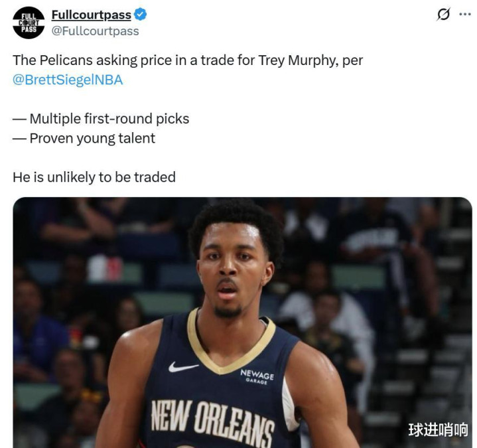Screen dimensions: 477x448
Task: Click the NEWAGE GARAGE jersey patch
Action: 257,376
